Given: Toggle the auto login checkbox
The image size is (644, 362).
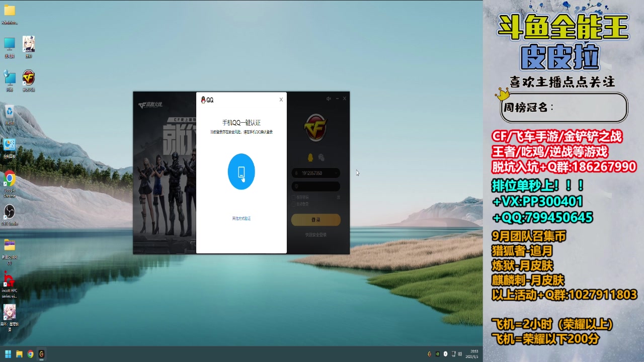Looking at the screenshot, I should 294,204.
